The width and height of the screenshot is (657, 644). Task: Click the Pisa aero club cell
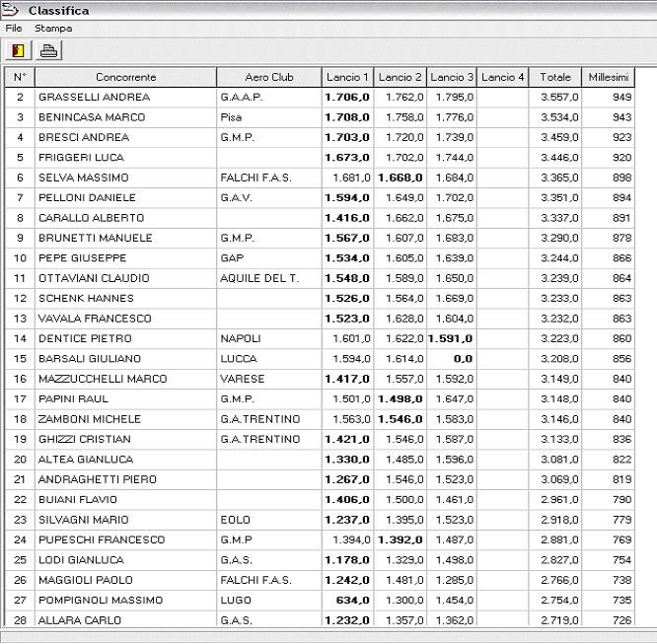pyautogui.click(x=269, y=117)
